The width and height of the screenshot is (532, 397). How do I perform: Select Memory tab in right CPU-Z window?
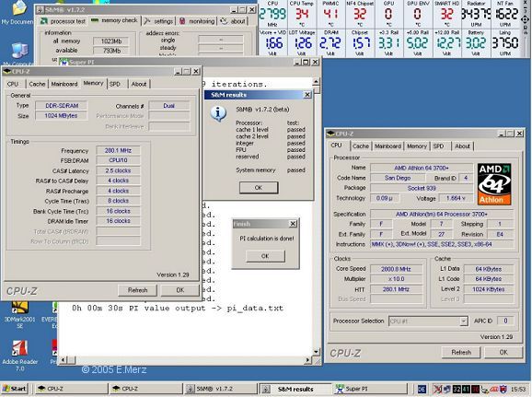coord(417,146)
